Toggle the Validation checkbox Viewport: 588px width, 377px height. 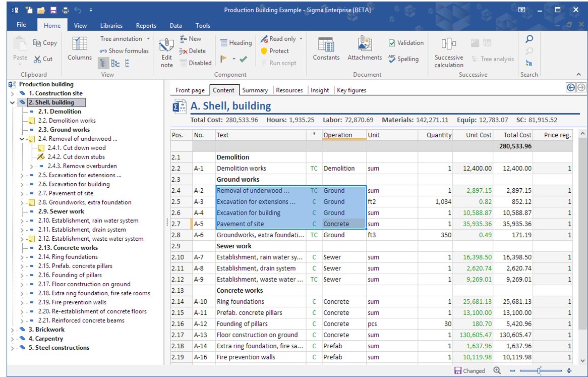tap(391, 43)
